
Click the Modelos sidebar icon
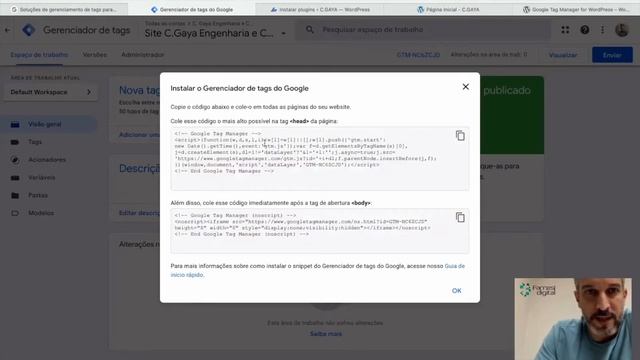click(x=15, y=213)
